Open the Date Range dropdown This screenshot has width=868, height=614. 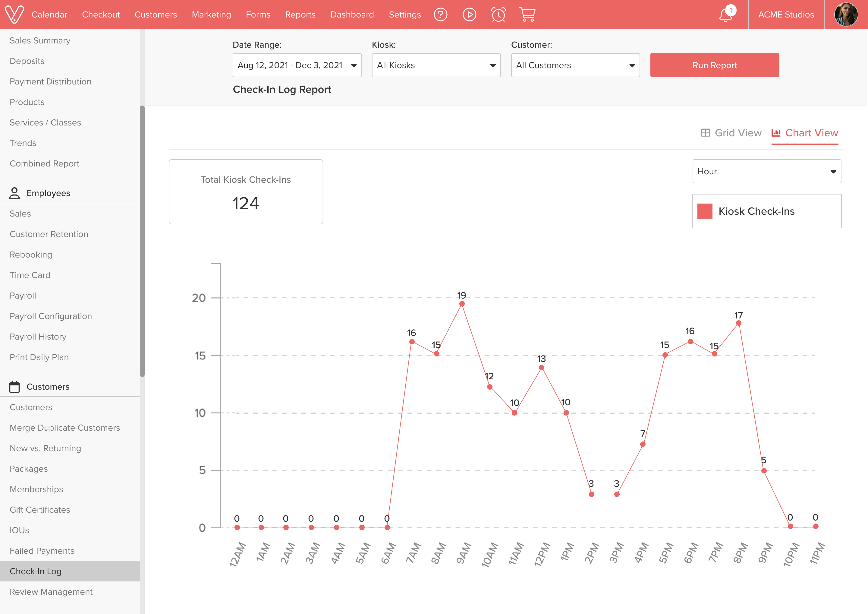(297, 65)
